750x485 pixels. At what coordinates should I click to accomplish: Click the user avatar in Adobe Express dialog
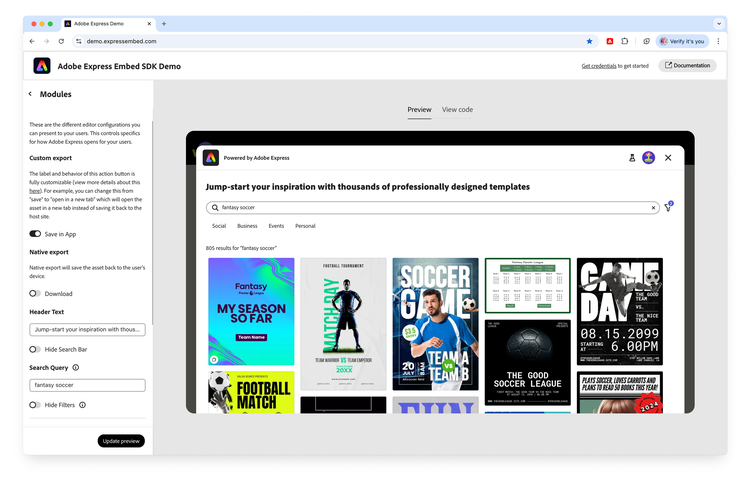coord(648,157)
